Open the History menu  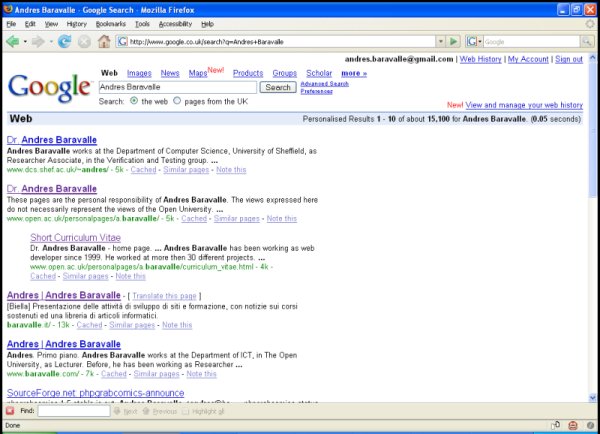pos(77,24)
